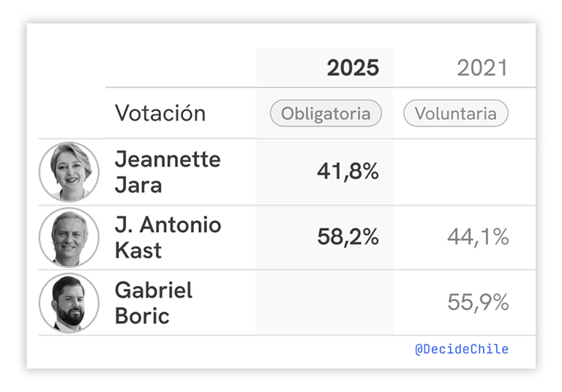The height and width of the screenshot is (392, 562).
Task: Open the @DecideChile link
Action: pos(461,349)
